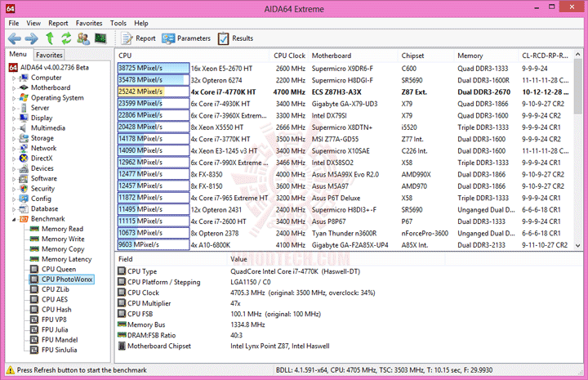Select the 8x FX-8350 result row
Image resolution: width=588 pixels, height=380 pixels.
(345, 174)
